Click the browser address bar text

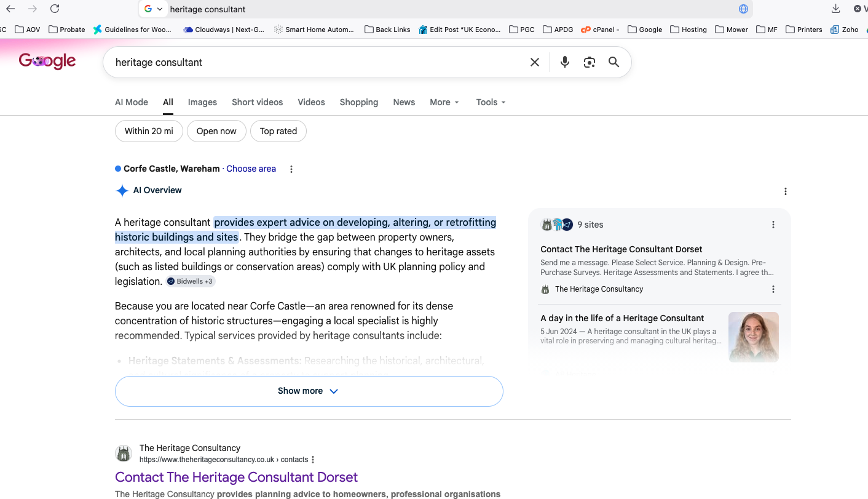coord(208,9)
